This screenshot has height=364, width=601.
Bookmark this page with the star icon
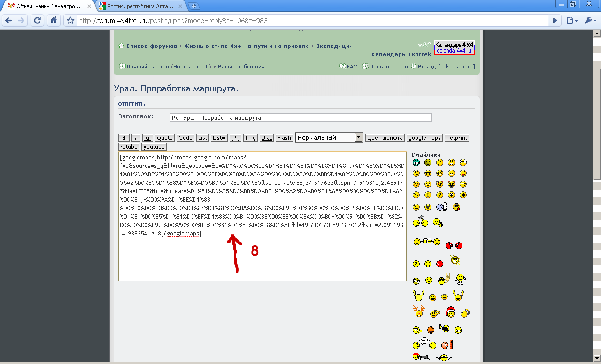70,21
